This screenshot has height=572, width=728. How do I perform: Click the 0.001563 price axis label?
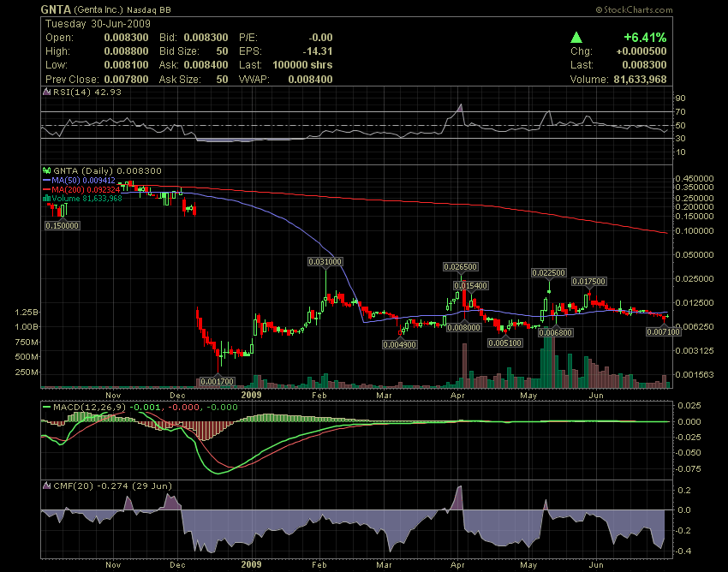click(695, 374)
